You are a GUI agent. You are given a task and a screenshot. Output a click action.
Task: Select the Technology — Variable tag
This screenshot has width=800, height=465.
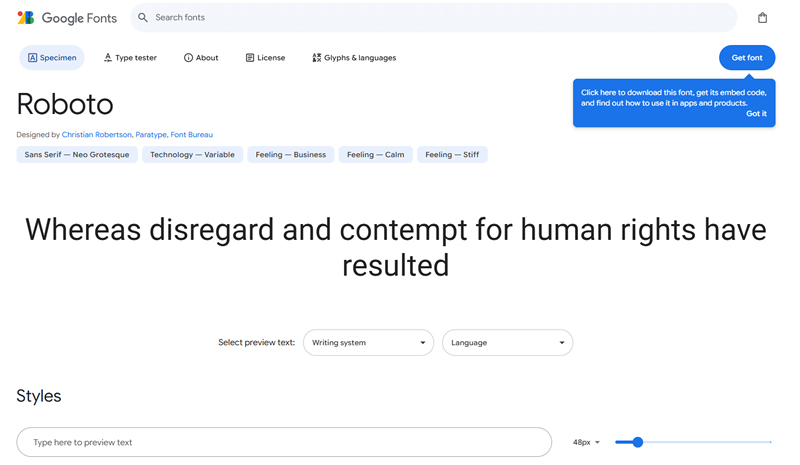(192, 155)
